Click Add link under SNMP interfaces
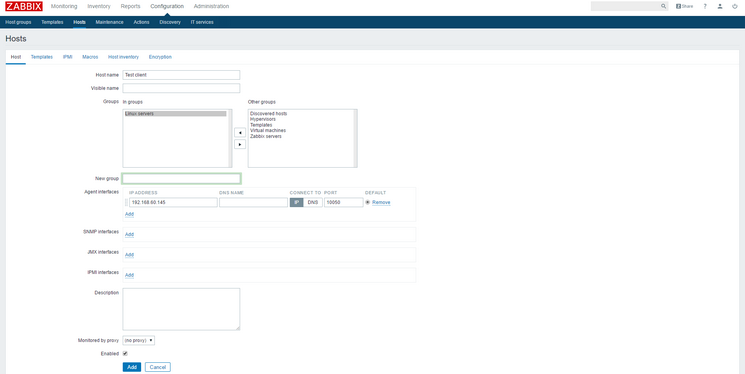Screen dimensions: 745x374 [129, 235]
